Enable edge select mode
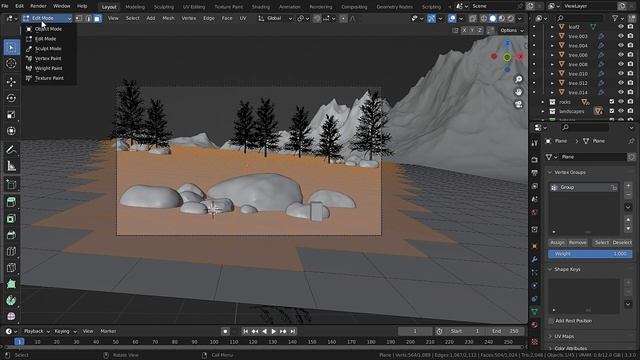The width and height of the screenshot is (640, 360). coord(88,18)
